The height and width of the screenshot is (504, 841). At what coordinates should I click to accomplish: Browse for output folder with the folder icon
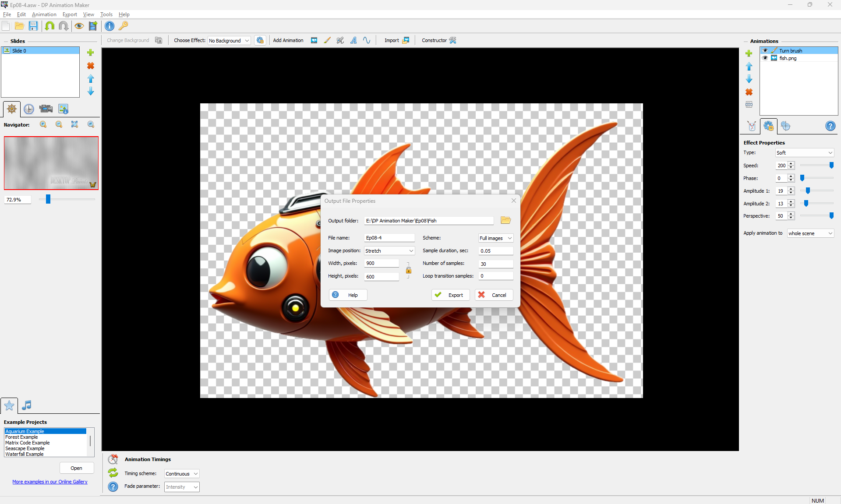click(505, 220)
